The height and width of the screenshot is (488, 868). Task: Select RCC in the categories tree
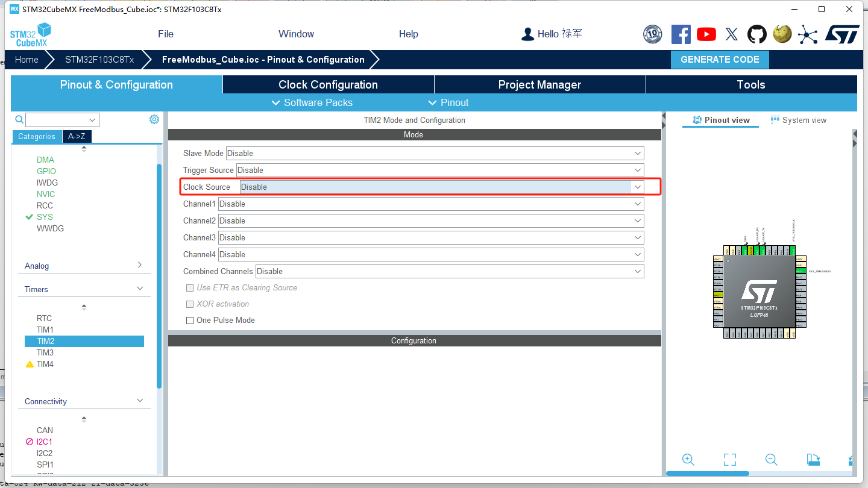(x=45, y=205)
